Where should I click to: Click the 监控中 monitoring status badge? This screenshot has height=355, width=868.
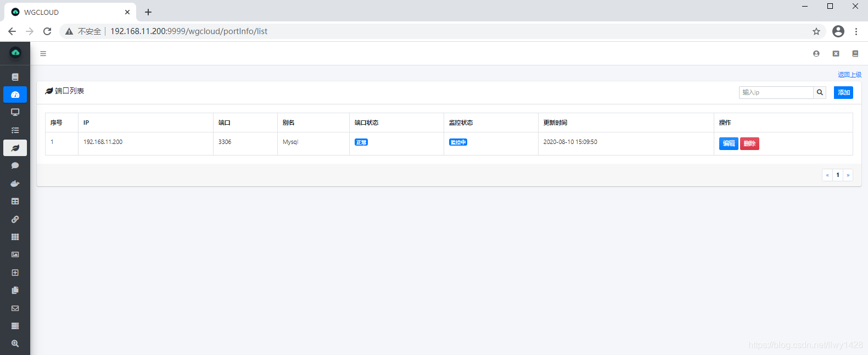[458, 142]
